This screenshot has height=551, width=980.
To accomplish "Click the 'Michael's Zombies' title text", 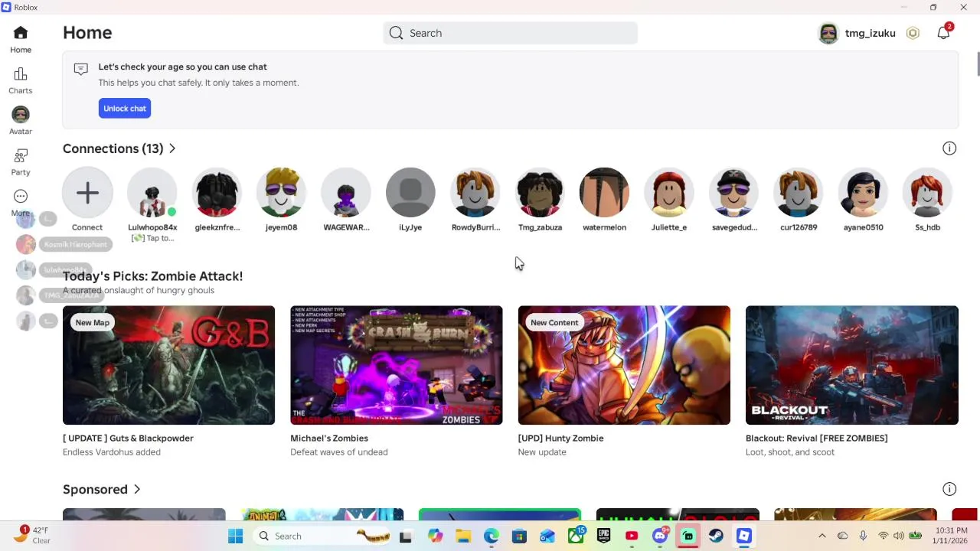I will coord(329,439).
